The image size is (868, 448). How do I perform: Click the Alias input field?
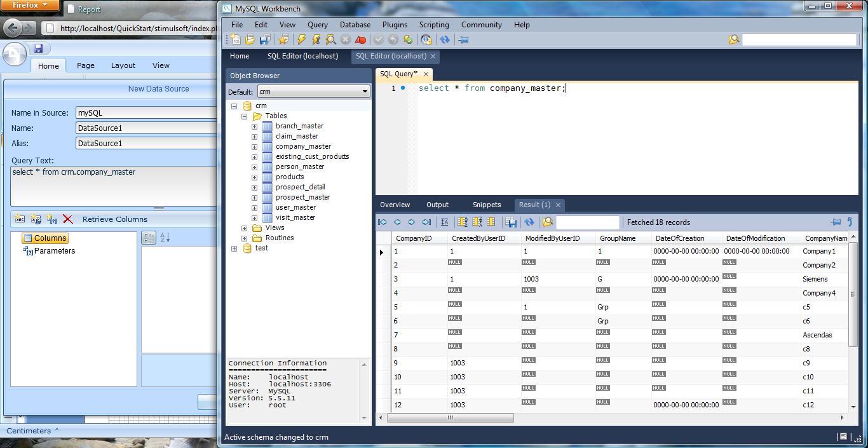(x=146, y=144)
